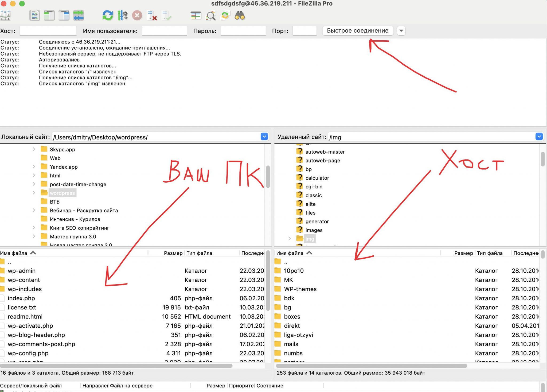Click the WP-themes folder icon
This screenshot has width=547, height=392.
278,289
